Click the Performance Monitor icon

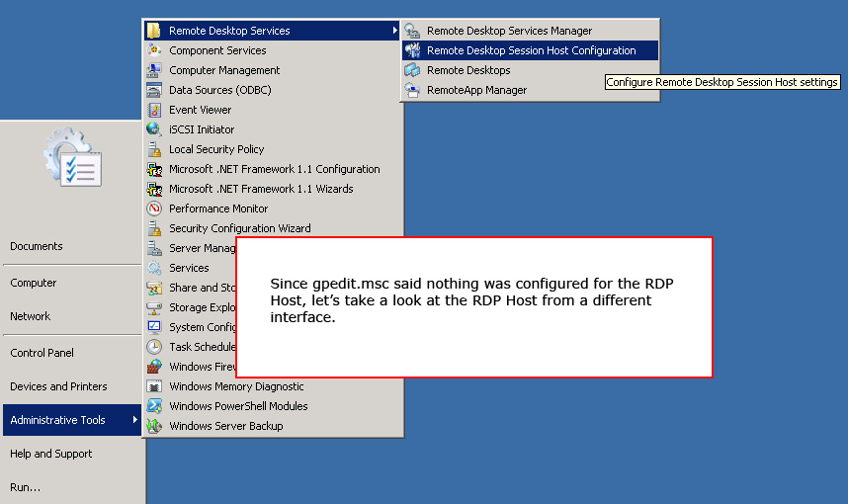pyautogui.click(x=154, y=209)
